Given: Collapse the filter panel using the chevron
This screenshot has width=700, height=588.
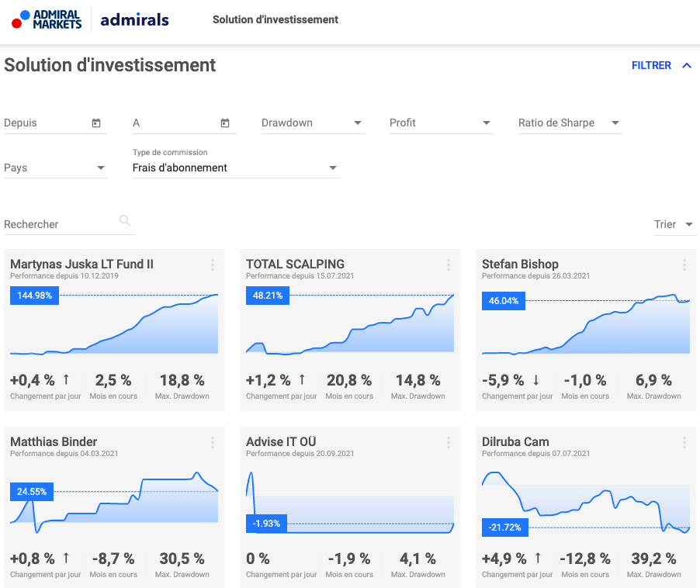Looking at the screenshot, I should coord(686,65).
